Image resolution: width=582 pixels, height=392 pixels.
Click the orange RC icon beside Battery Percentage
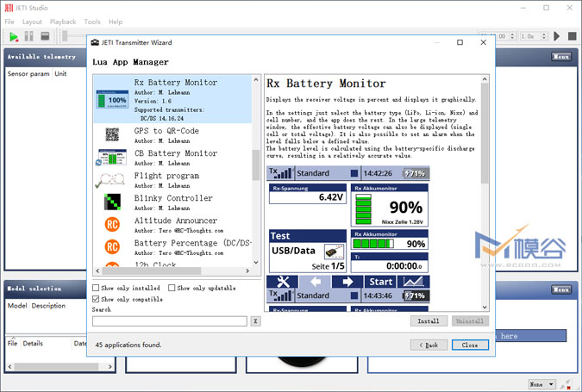click(x=112, y=247)
